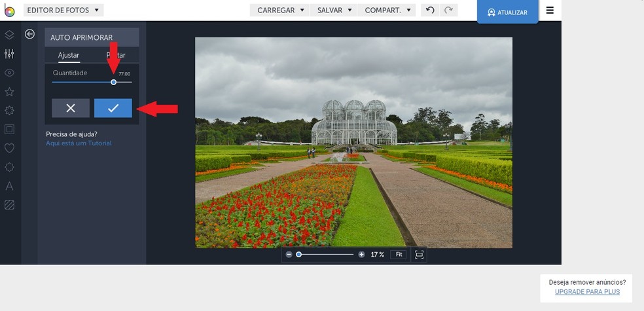Click the Deseja remover anúncios? text
Screen dimensions: 644x311
587,282
